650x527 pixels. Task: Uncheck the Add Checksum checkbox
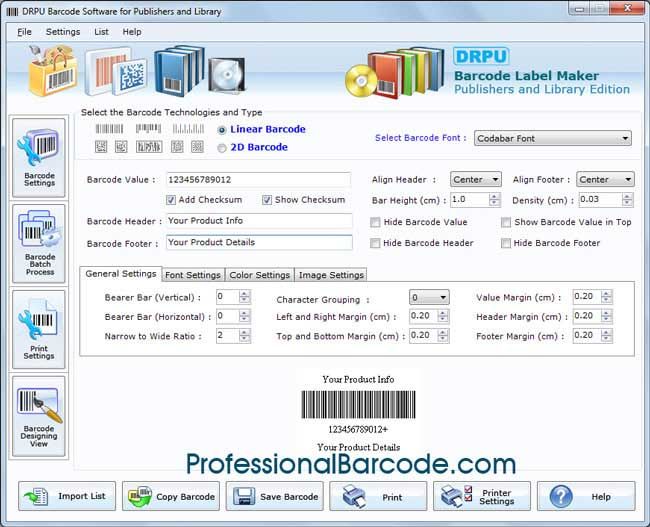(x=172, y=200)
